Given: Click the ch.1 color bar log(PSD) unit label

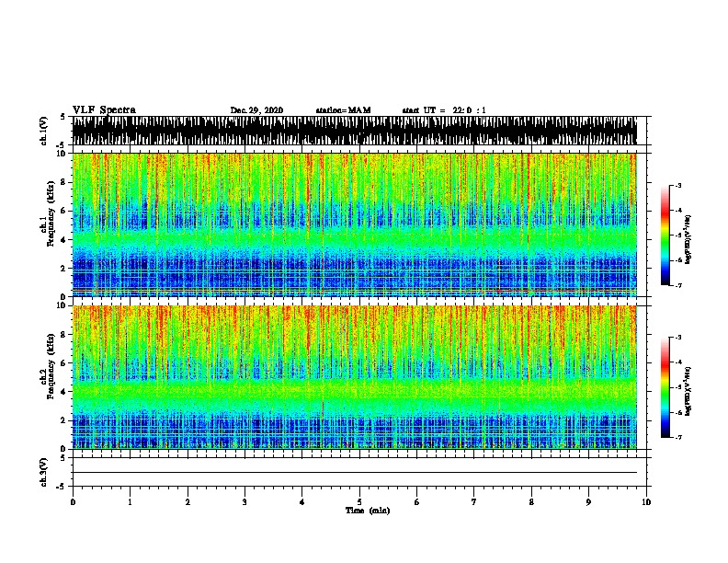Looking at the screenshot, I should coord(688,240).
